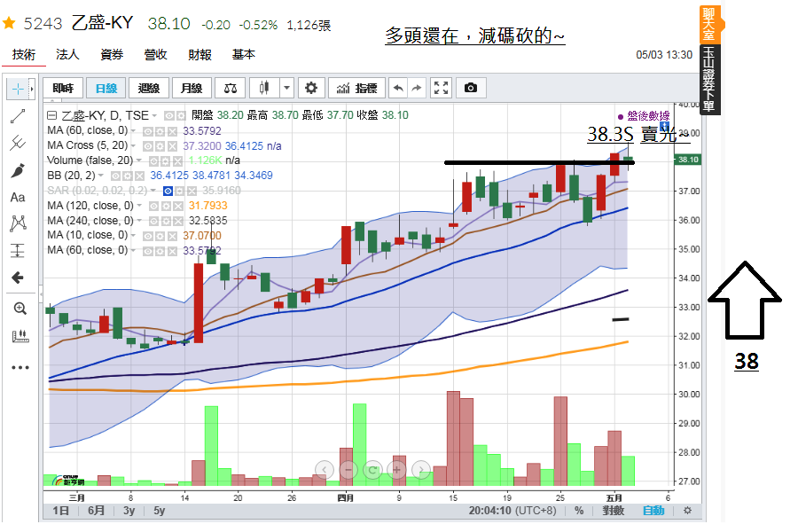Select the 即時 realtime interval button
Image resolution: width=798 pixels, height=532 pixels.
[63, 88]
